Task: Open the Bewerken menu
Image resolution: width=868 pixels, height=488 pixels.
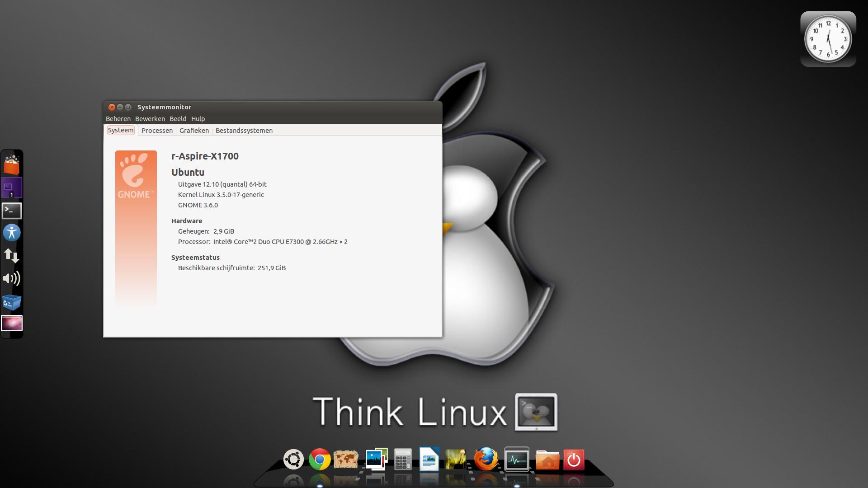Action: (x=150, y=119)
